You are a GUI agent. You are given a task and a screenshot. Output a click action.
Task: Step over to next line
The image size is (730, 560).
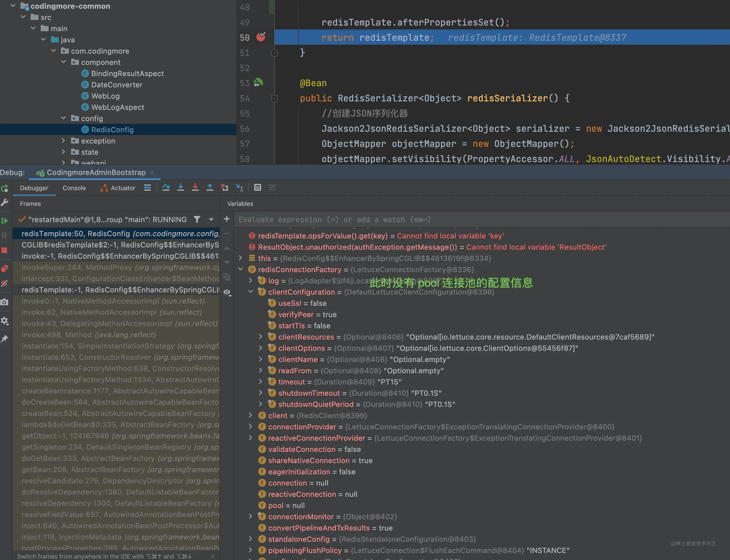(x=166, y=188)
